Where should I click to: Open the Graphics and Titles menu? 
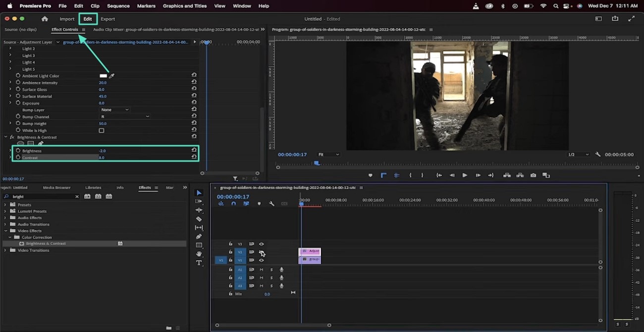click(x=185, y=6)
